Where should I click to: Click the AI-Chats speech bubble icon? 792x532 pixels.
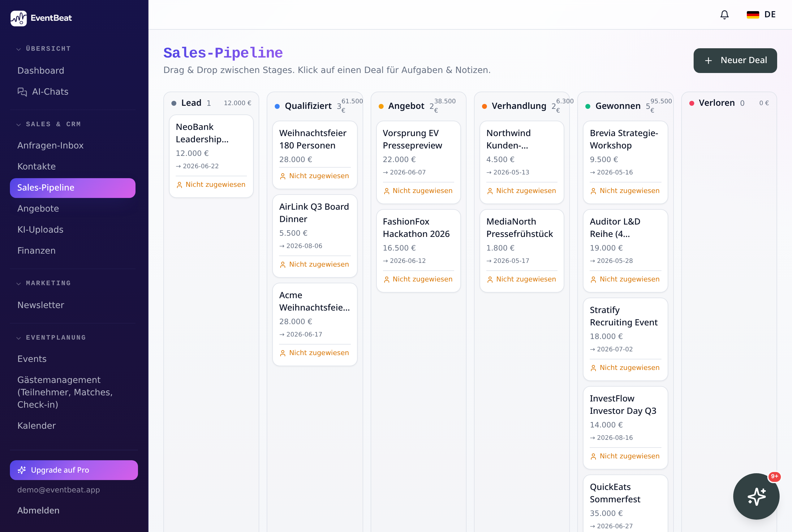click(22, 92)
